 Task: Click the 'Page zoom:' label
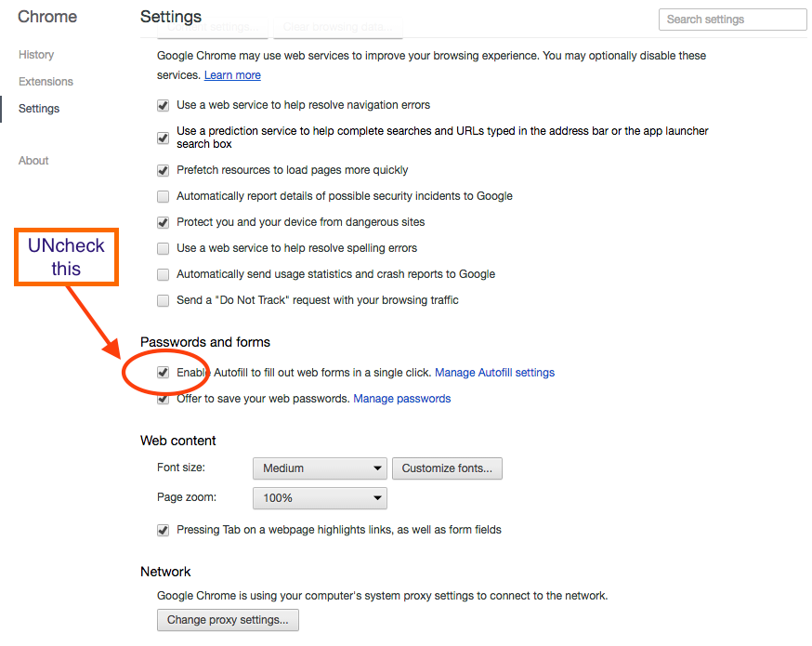click(187, 497)
